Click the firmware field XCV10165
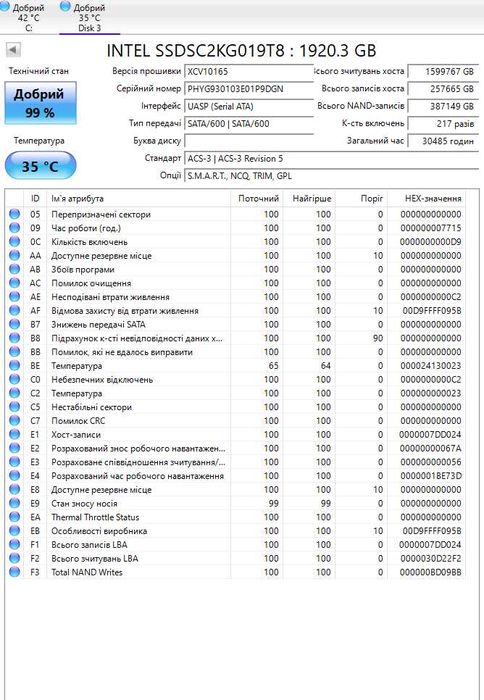Viewport: 484px width, 700px height. (249, 71)
